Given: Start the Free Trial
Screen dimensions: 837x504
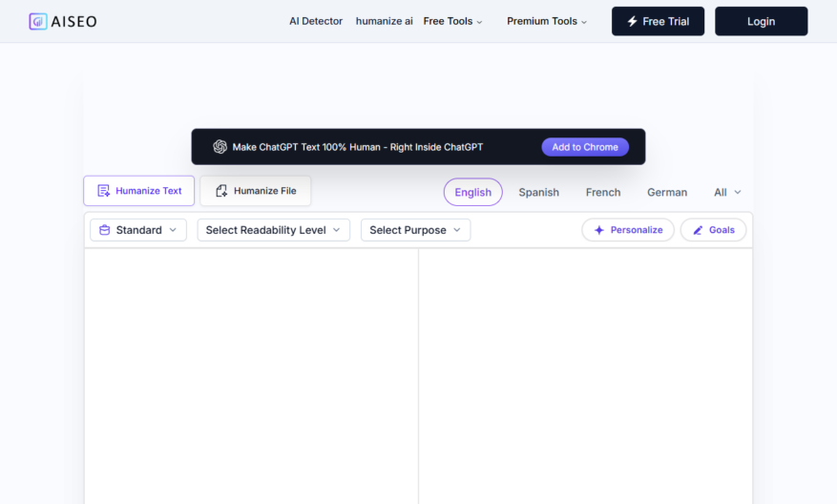Looking at the screenshot, I should [658, 21].
